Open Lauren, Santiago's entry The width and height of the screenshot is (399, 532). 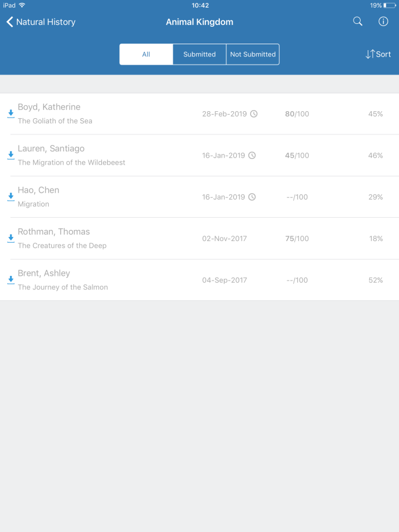(199, 155)
